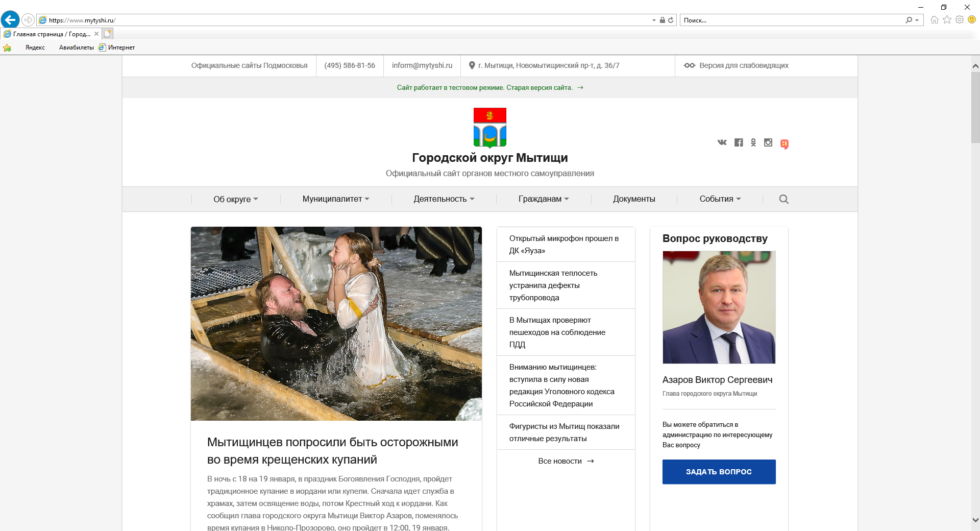This screenshot has width=980, height=531.
Task: Expand the 'Муниципалитет' menu
Action: pos(336,199)
